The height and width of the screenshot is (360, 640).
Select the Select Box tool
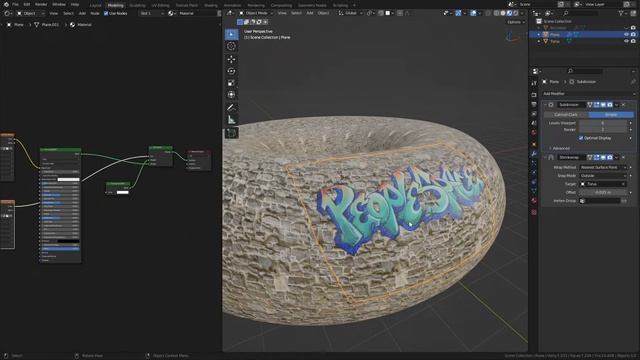pos(231,34)
